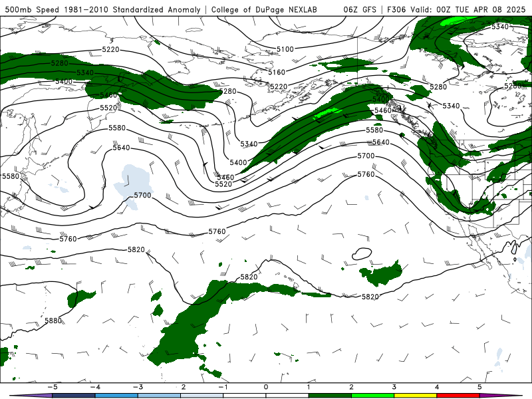Click the -3 legend value

(x=138, y=387)
